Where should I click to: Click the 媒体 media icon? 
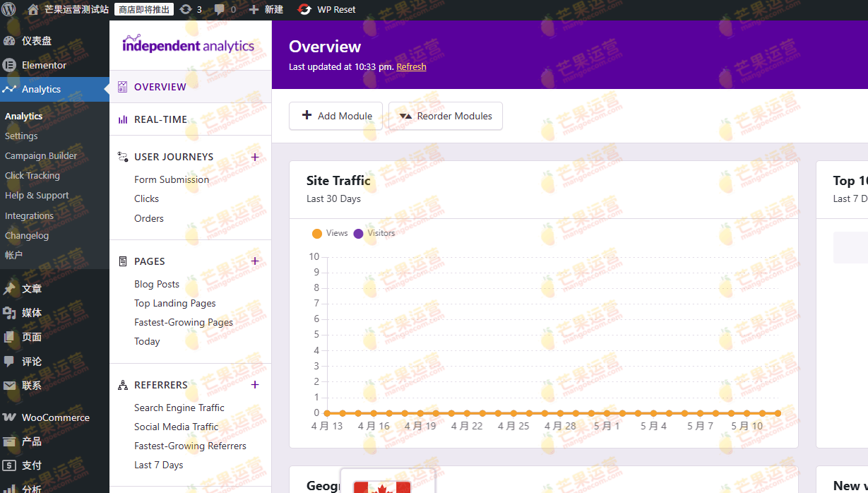coord(9,313)
